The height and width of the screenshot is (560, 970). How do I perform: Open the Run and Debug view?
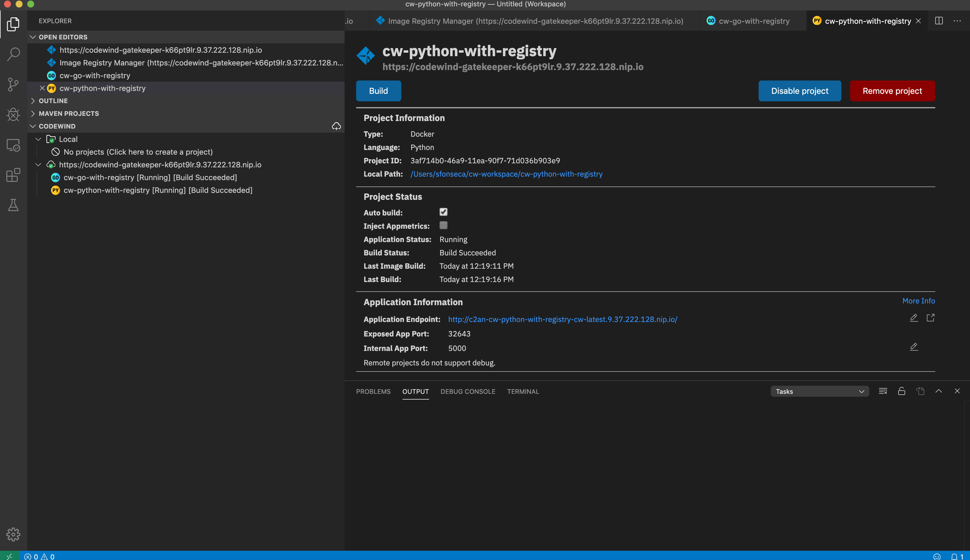[x=13, y=114]
